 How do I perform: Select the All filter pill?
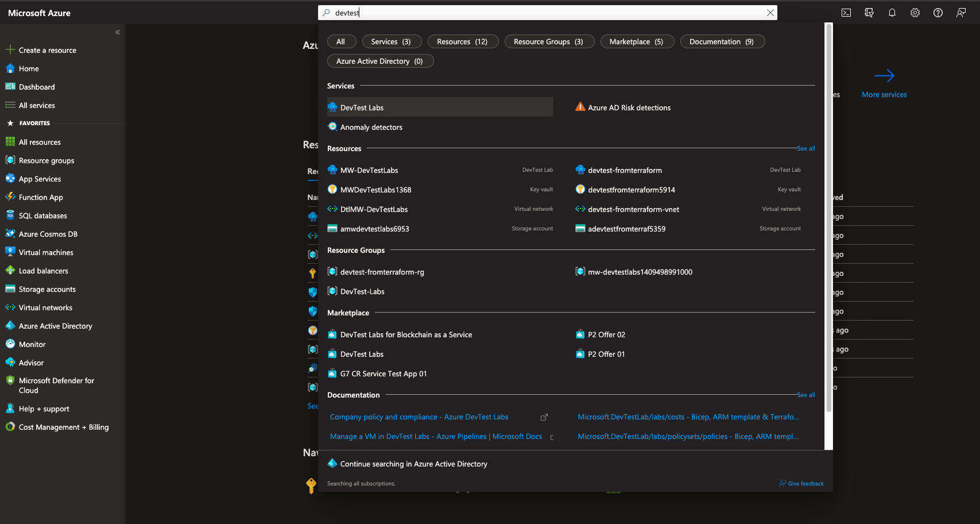coord(341,41)
